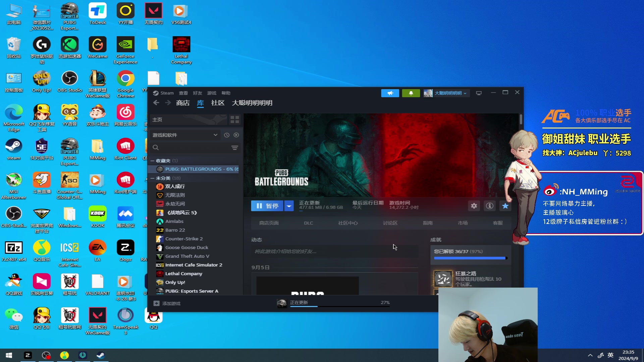The width and height of the screenshot is (644, 362).
Task: Open achievements progress bar 36/37
Action: (x=471, y=258)
